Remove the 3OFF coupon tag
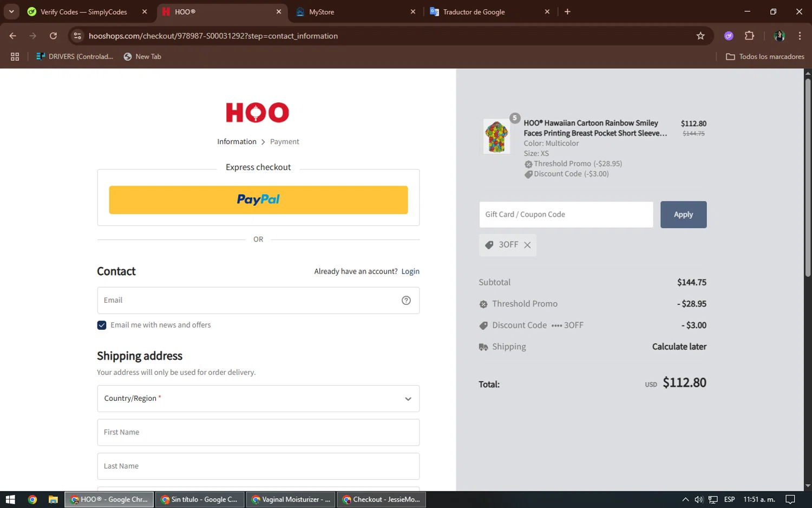This screenshot has width=812, height=508. (527, 245)
